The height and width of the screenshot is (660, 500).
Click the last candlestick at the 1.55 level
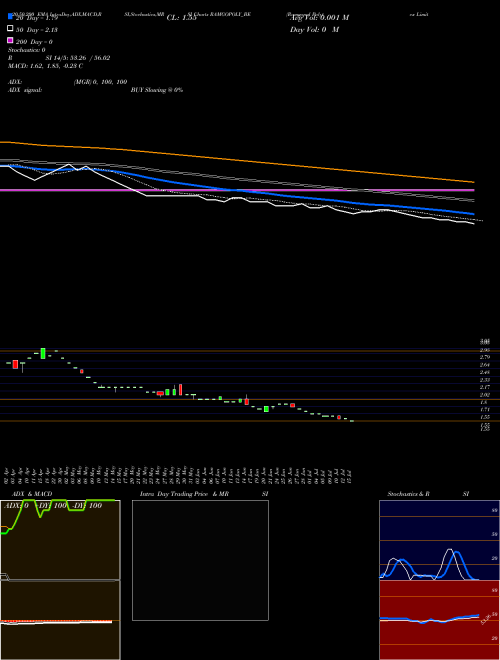coord(351,421)
